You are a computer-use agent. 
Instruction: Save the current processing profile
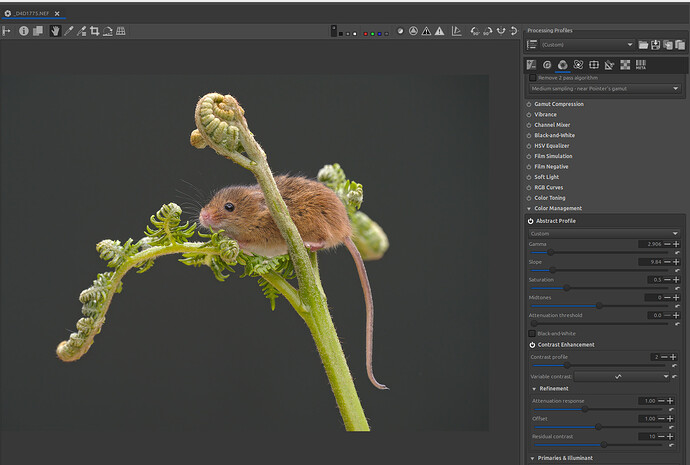tap(654, 45)
